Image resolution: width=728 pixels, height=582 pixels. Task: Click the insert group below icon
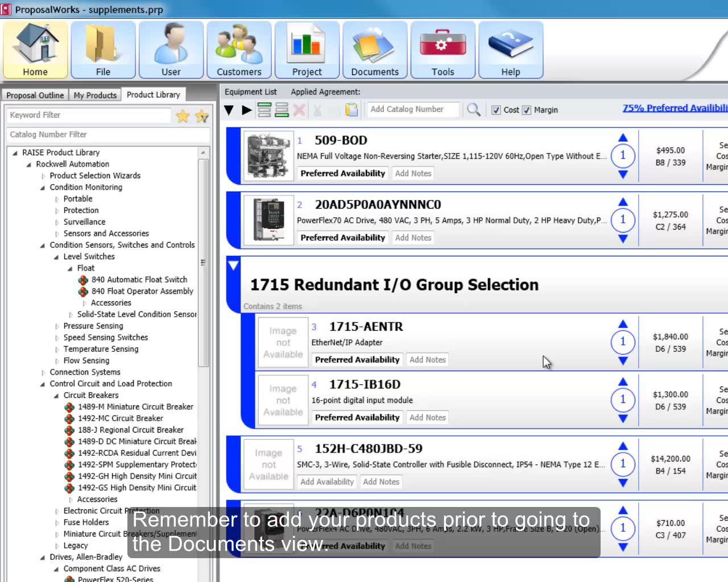tap(282, 110)
